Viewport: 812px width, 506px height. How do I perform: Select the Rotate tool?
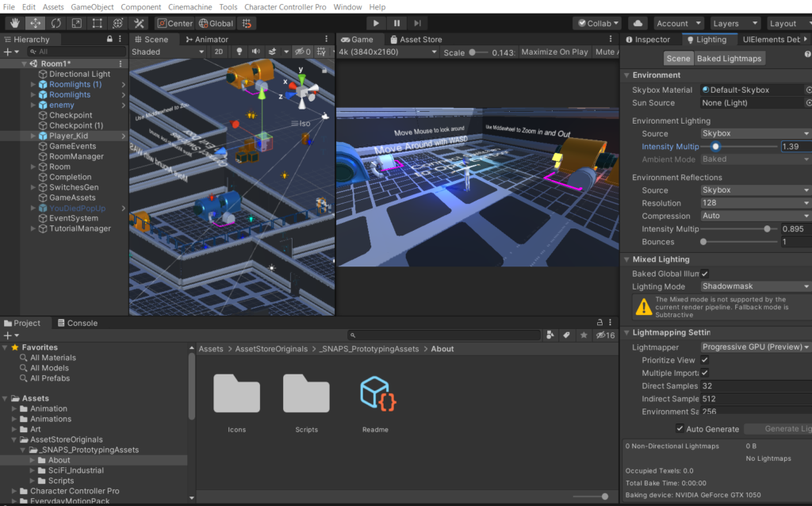56,23
